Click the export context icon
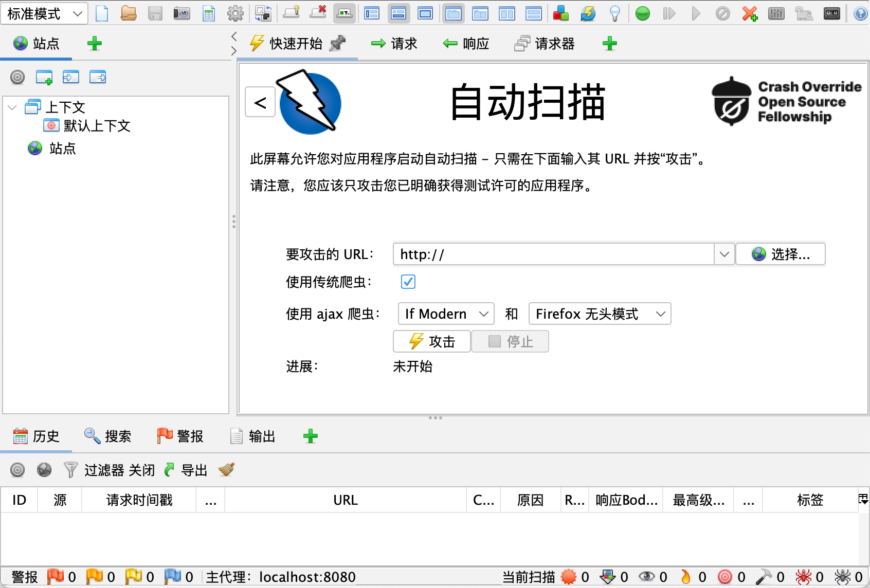This screenshot has height=588, width=870. [x=98, y=77]
